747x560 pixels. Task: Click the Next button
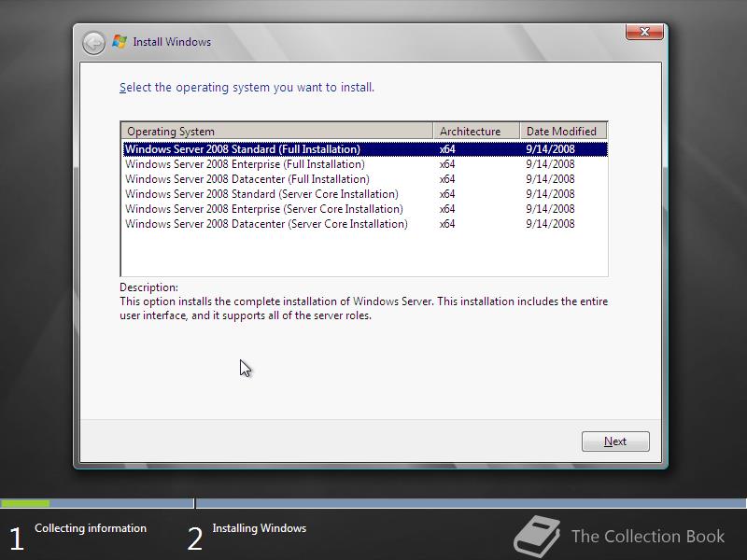[615, 441]
